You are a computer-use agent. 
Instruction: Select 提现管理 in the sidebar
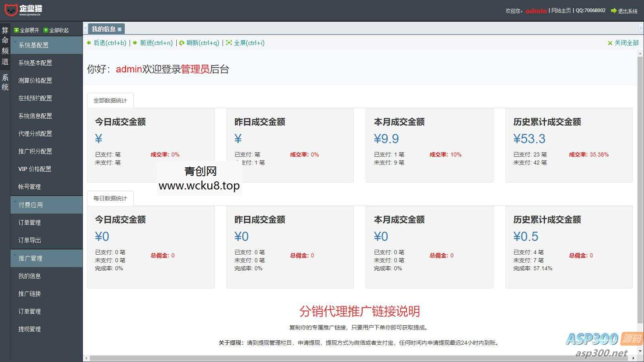[x=30, y=329]
